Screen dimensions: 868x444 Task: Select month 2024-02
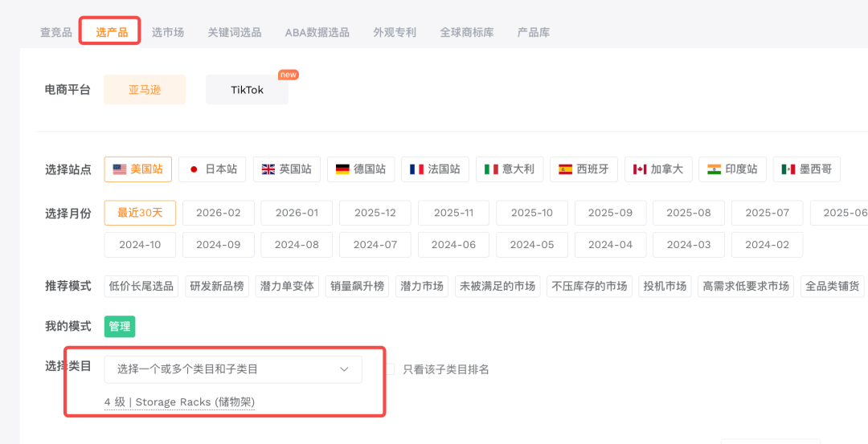(x=768, y=245)
